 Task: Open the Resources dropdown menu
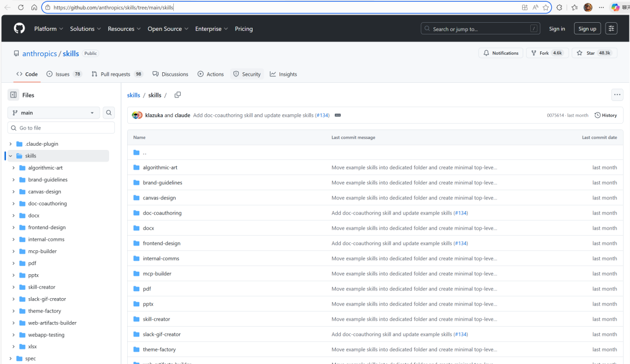click(124, 29)
